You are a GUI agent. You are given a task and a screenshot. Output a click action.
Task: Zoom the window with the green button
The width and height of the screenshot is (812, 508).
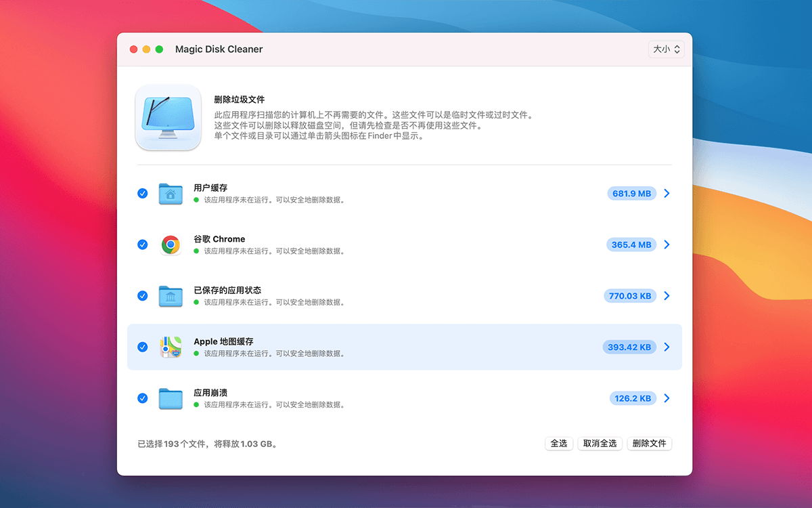tap(160, 49)
